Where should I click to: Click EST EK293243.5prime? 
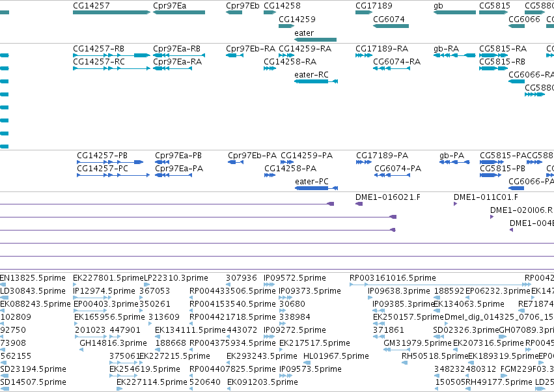click(x=229, y=363)
